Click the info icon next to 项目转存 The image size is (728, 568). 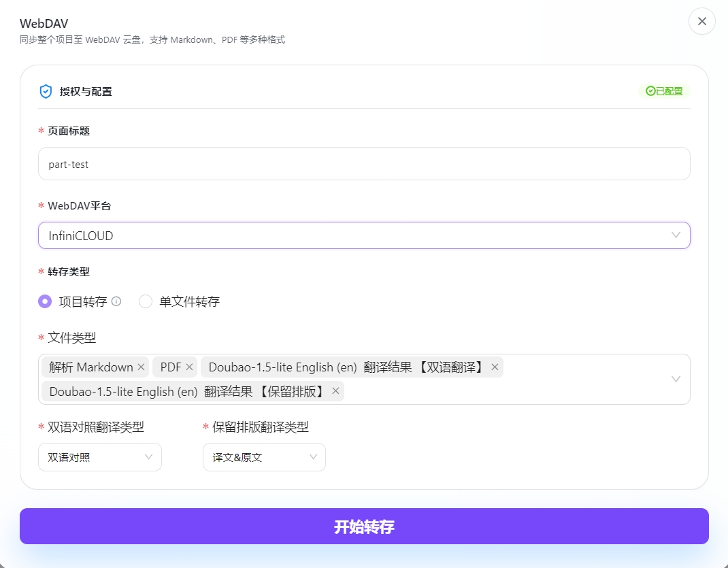pos(115,301)
